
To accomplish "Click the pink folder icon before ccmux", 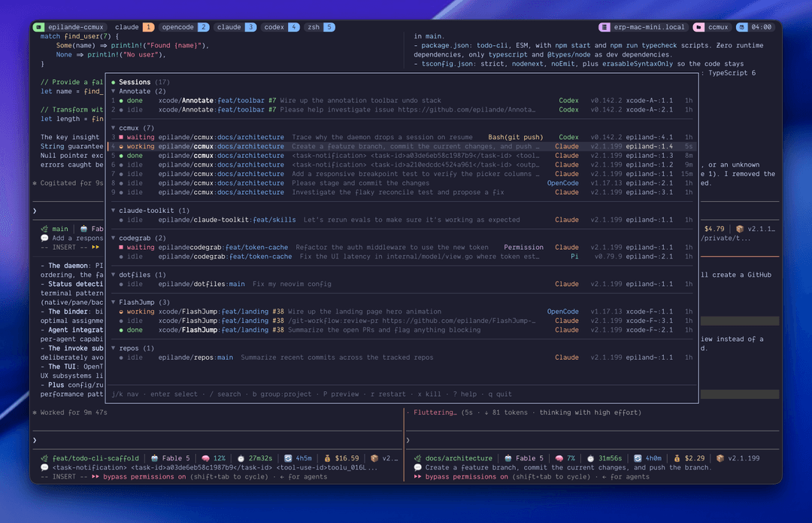I will click(698, 27).
